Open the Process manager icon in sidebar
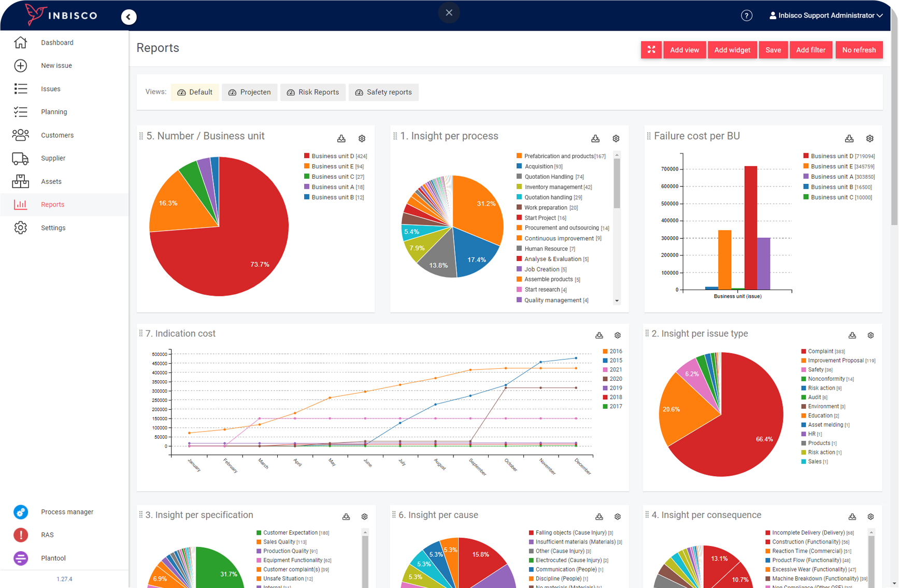The image size is (899, 588). tap(21, 512)
